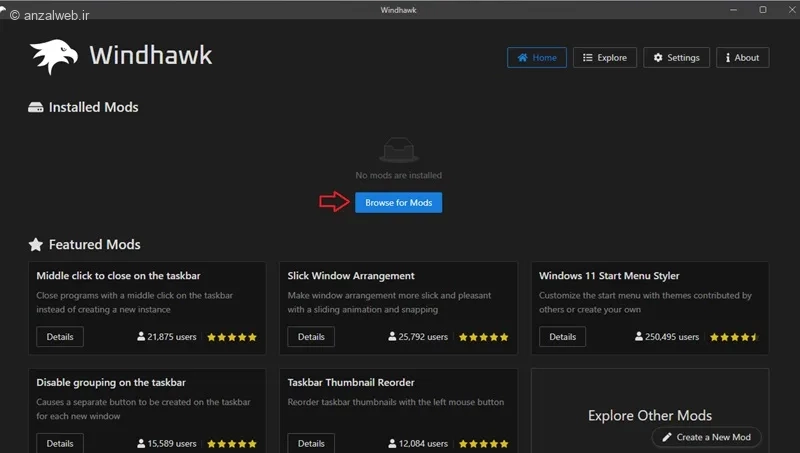The image size is (800, 453).
Task: Open the About page
Action: click(741, 58)
